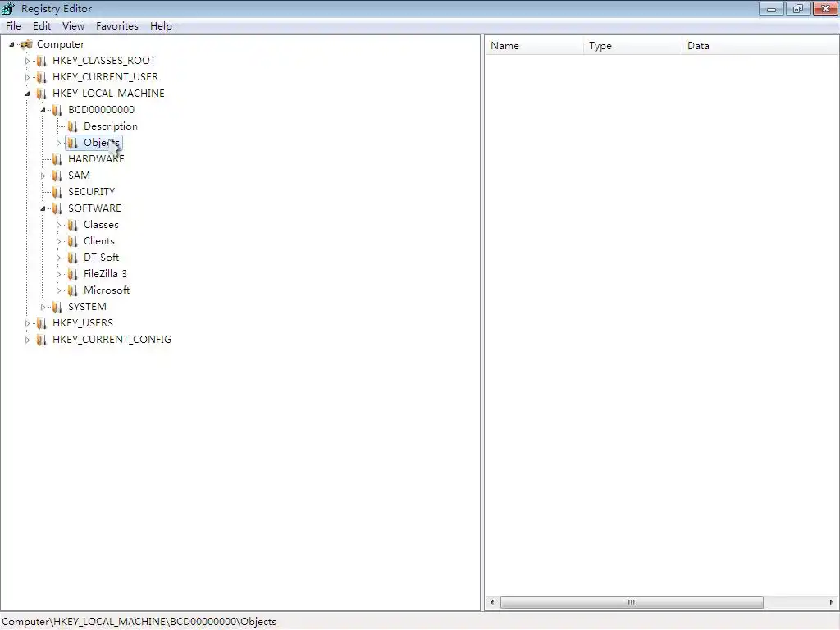Click the Computer icon at the tree root
This screenshot has width=840, height=630.
pos(26,44)
